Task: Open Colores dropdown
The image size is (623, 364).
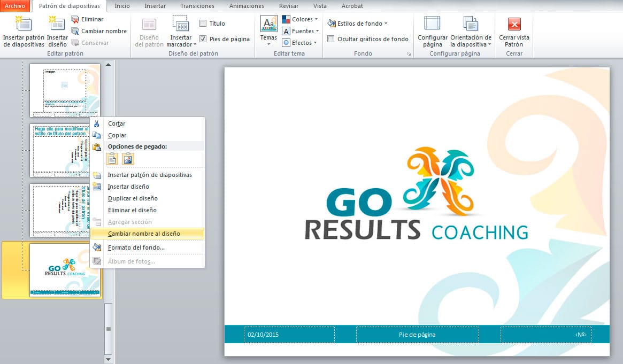Action: pyautogui.click(x=300, y=19)
